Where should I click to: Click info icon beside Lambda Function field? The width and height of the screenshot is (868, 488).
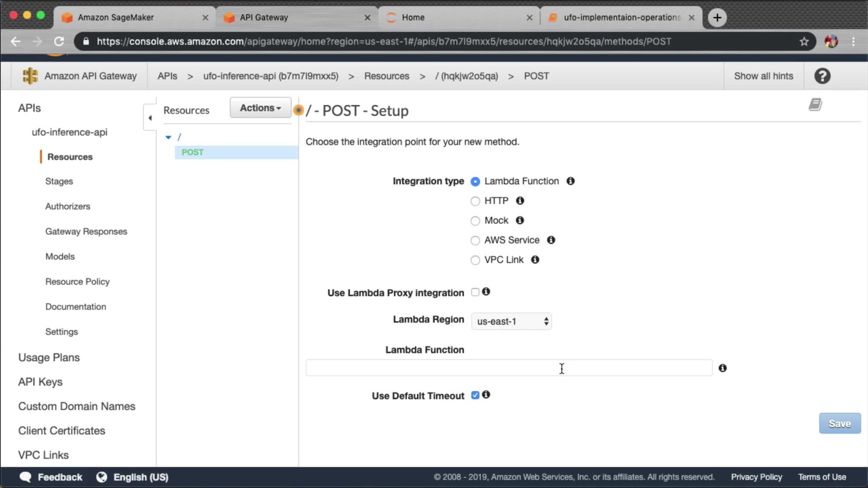(x=722, y=368)
